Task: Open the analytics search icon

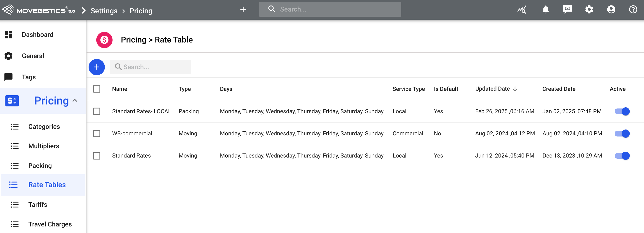Action: 522,9
